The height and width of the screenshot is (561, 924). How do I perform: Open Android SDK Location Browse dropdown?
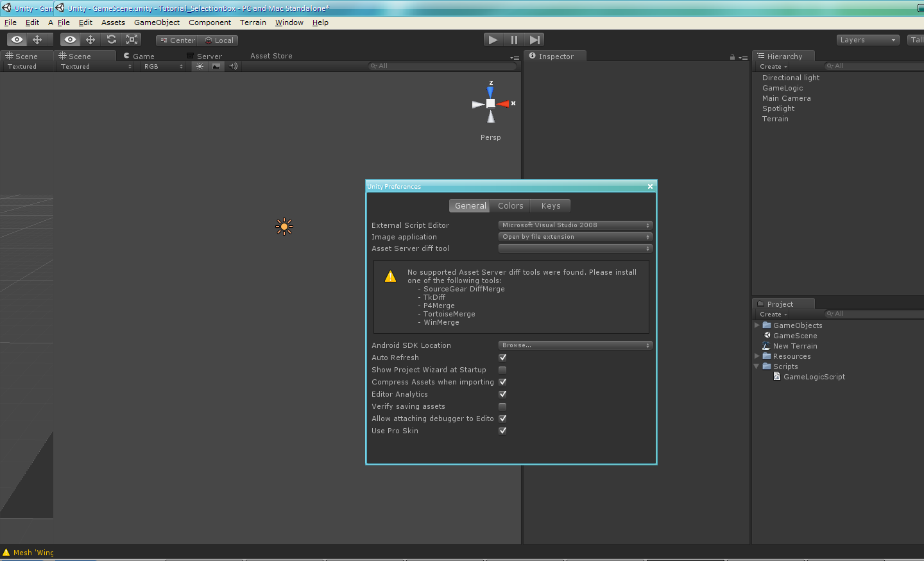point(575,345)
